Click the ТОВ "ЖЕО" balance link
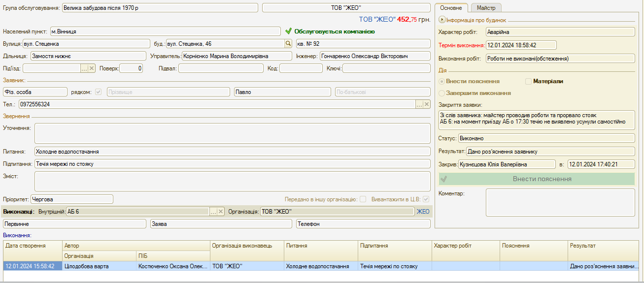Image resolution: width=644 pixels, height=283 pixels. [377, 20]
